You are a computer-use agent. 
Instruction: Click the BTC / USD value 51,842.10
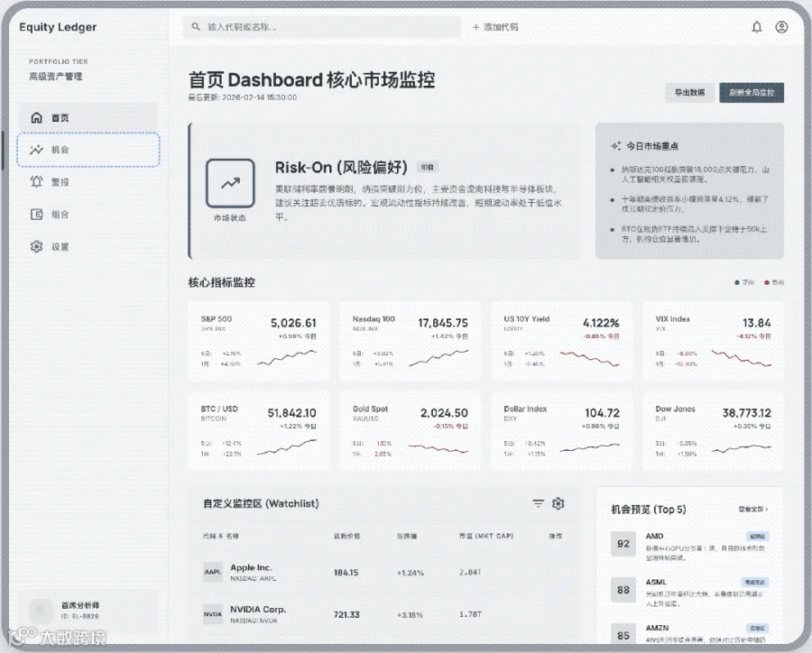(291, 413)
